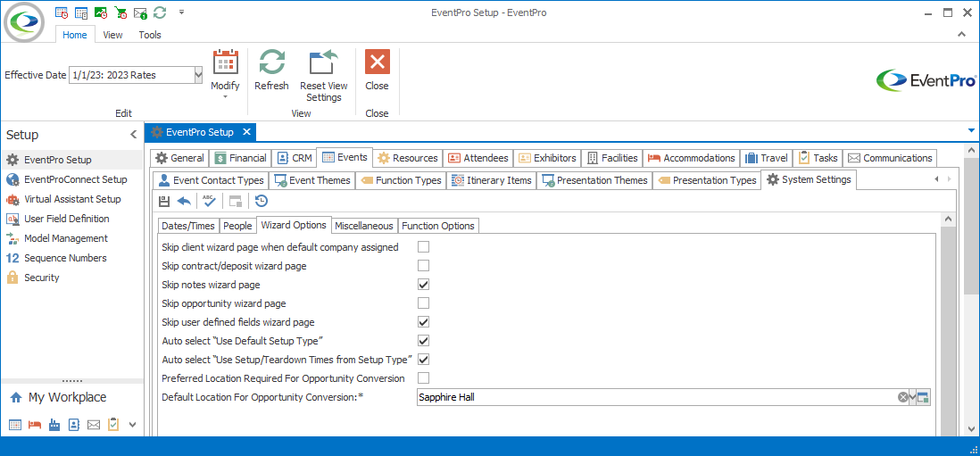
Task: Enable Skip client wizard page checkbox
Action: tap(423, 246)
